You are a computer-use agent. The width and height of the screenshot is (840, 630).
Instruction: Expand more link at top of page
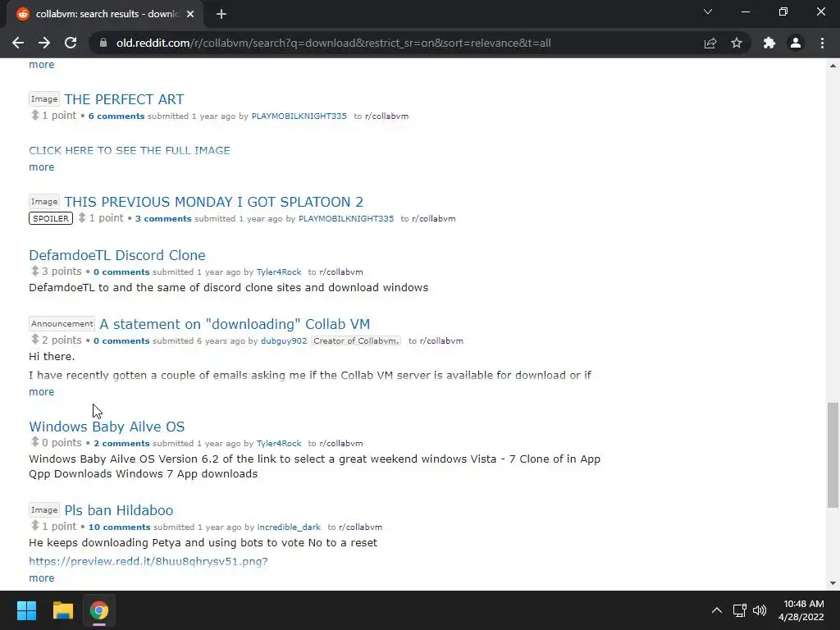(41, 65)
